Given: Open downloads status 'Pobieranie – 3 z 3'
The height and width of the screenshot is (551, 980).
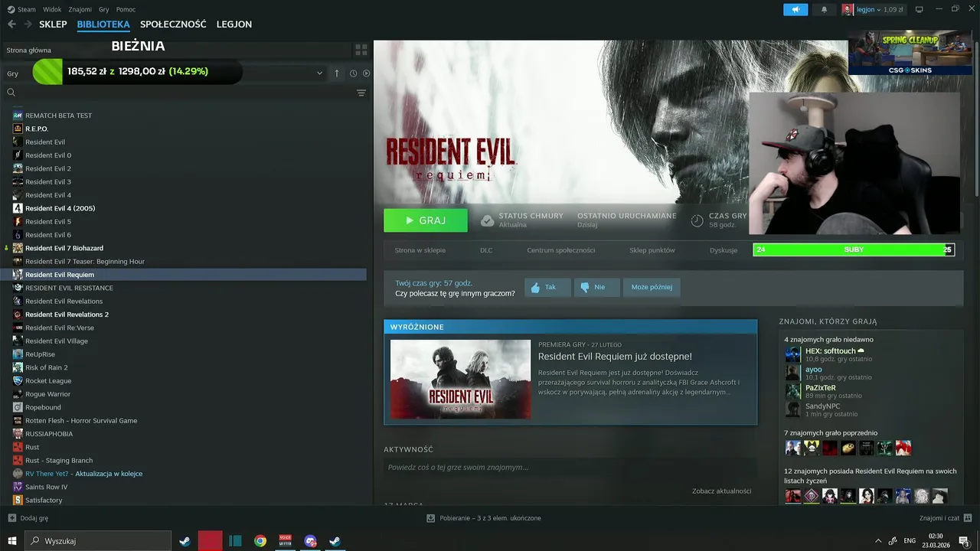Looking at the screenshot, I should tap(484, 518).
